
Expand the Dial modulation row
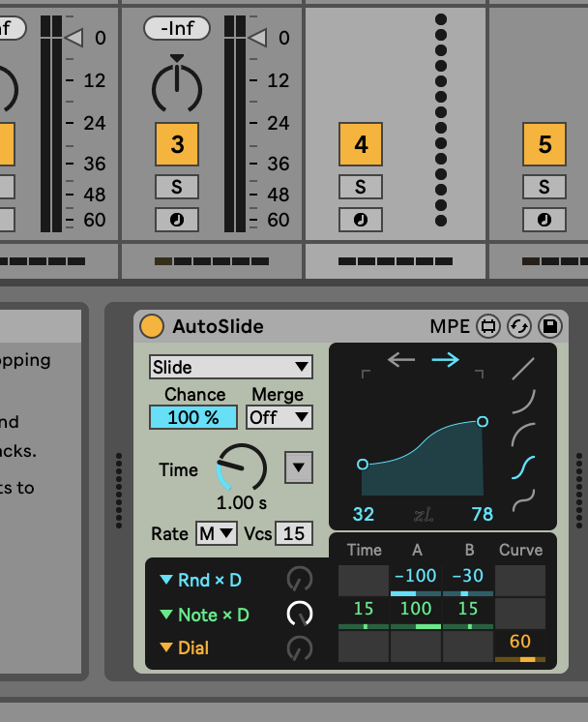[166, 647]
